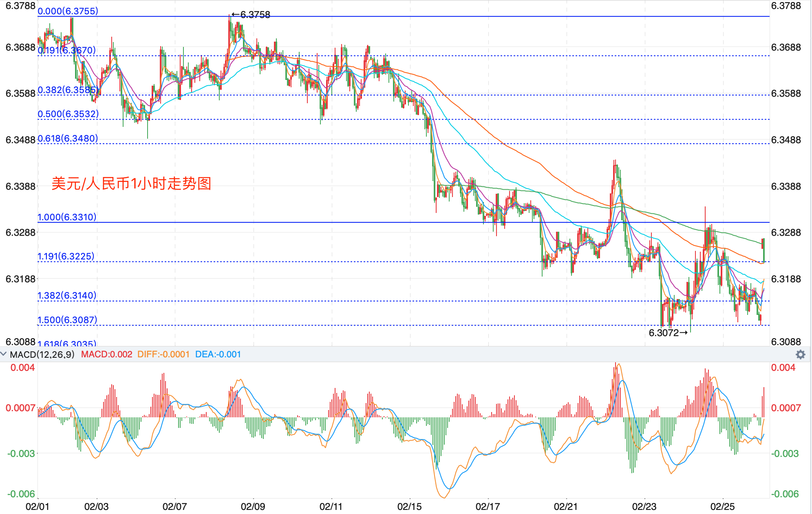Viewport: 812px width, 514px height.
Task: Select the DIFF:-0.0001 value label
Action: coord(163,354)
